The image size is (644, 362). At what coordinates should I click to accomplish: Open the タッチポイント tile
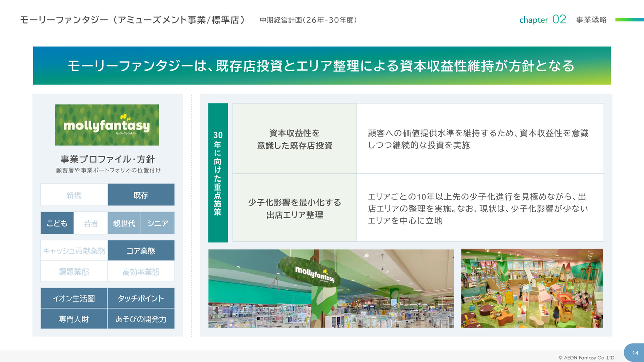pos(141,298)
